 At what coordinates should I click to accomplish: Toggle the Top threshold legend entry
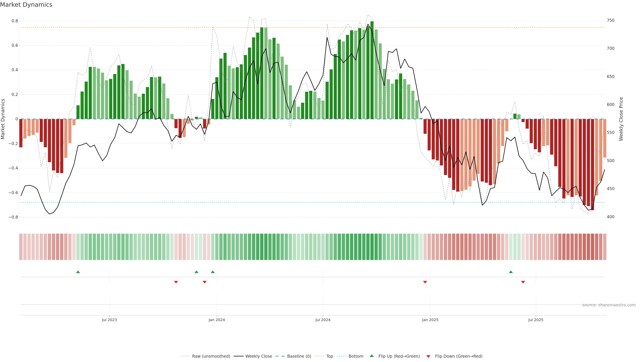330,356
